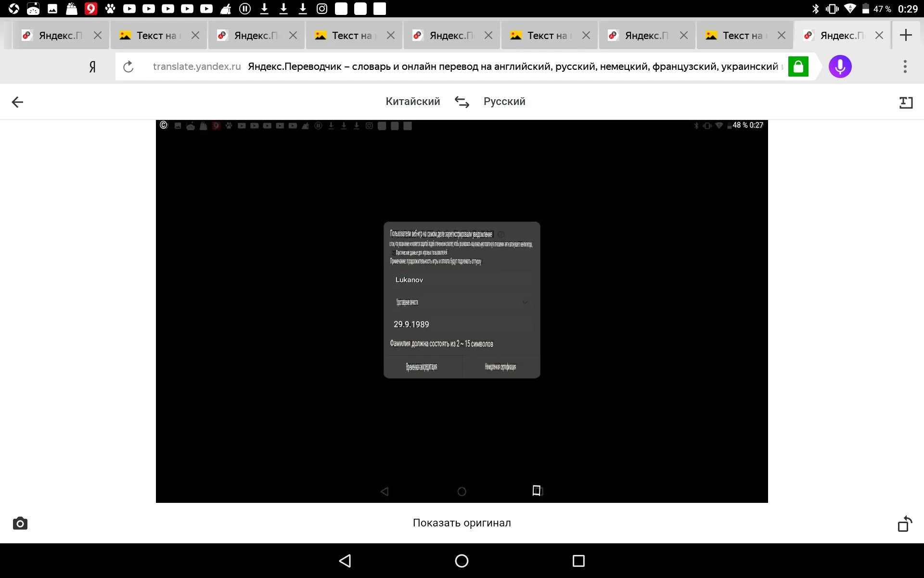This screenshot has width=924, height=578.
Task: Close the last Текст на tab
Action: (x=782, y=35)
